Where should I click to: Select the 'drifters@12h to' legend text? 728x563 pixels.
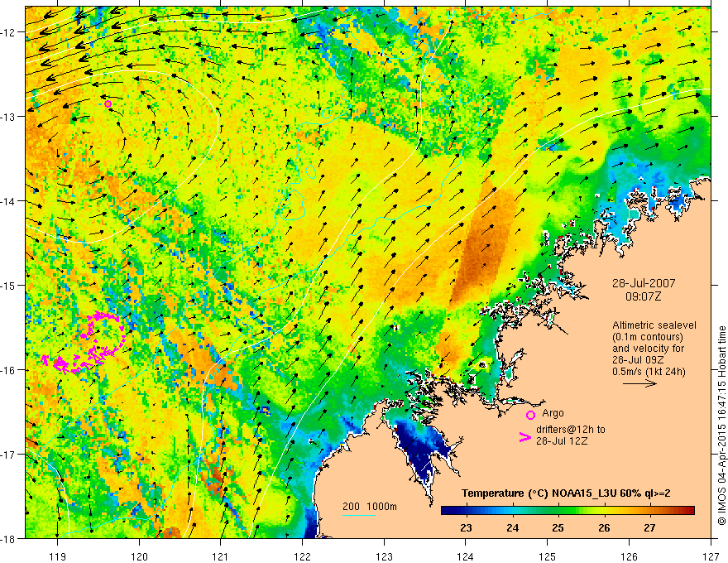(x=571, y=429)
